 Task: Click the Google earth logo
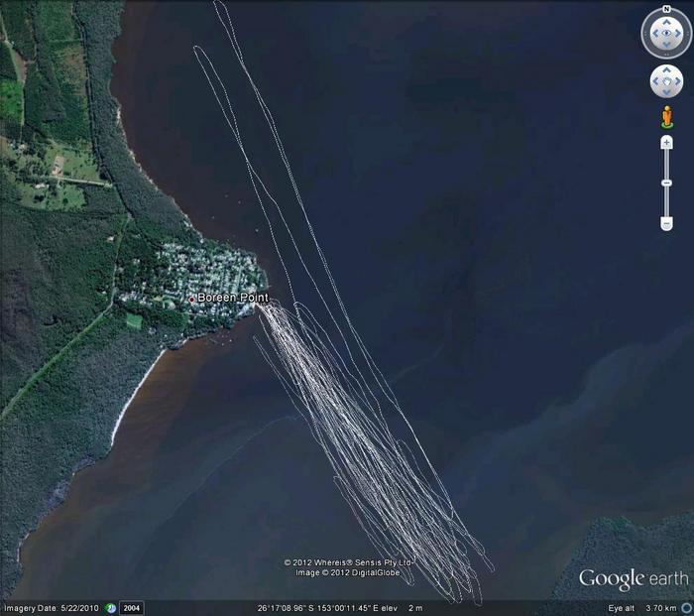[x=633, y=578]
